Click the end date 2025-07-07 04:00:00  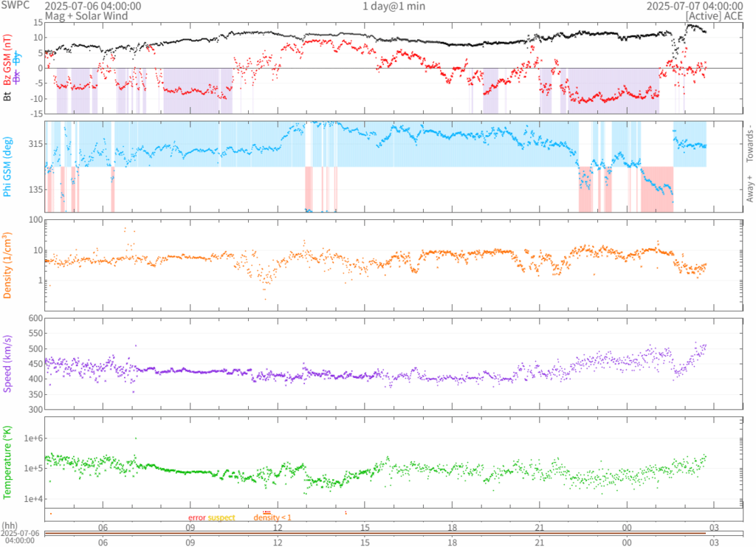[x=694, y=6]
